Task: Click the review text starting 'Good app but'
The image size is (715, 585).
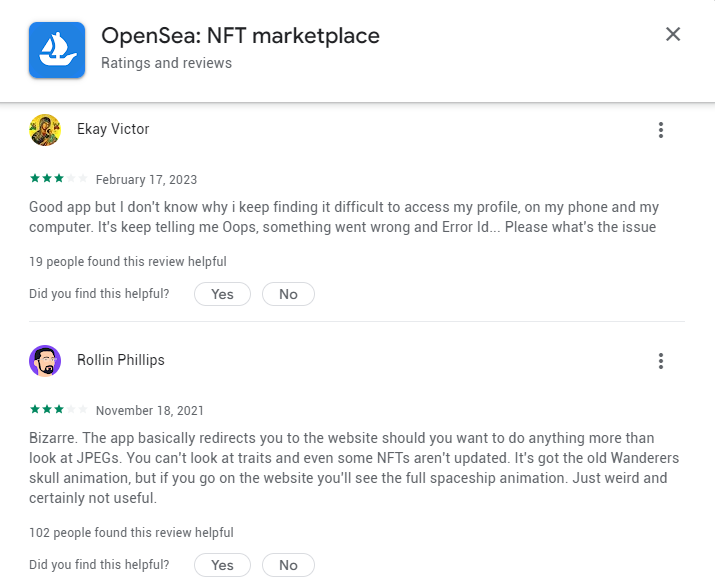Action: click(344, 217)
